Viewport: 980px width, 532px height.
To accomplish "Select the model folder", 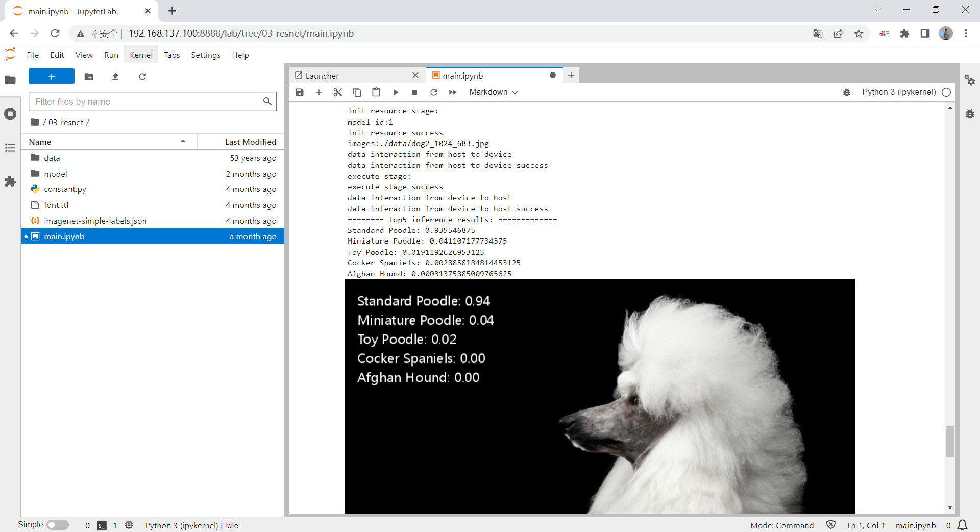I will [153, 174].
